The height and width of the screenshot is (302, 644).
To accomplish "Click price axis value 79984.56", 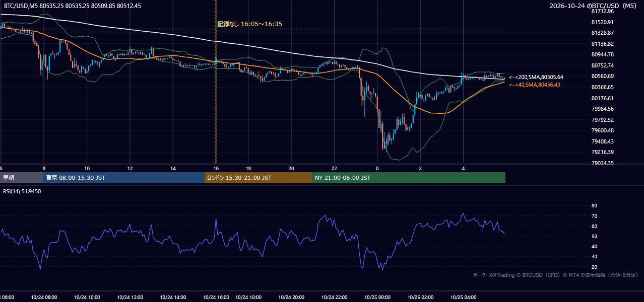I will click(x=602, y=109).
